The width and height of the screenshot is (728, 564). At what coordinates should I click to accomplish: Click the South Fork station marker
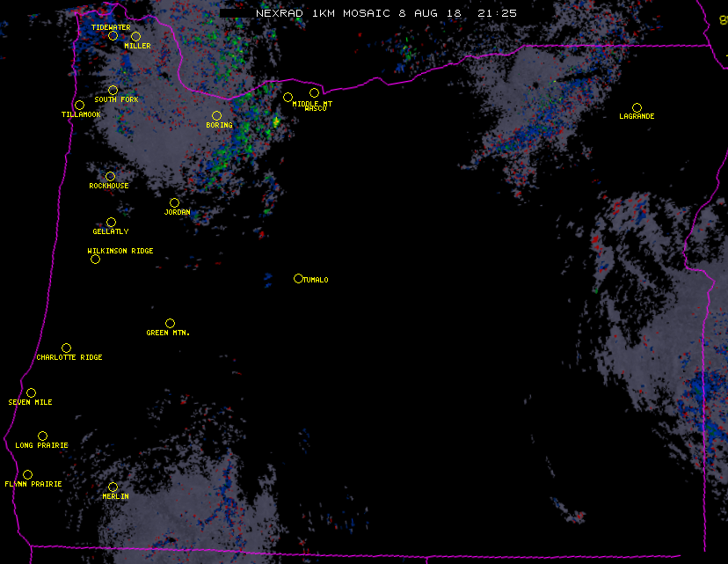[113, 90]
